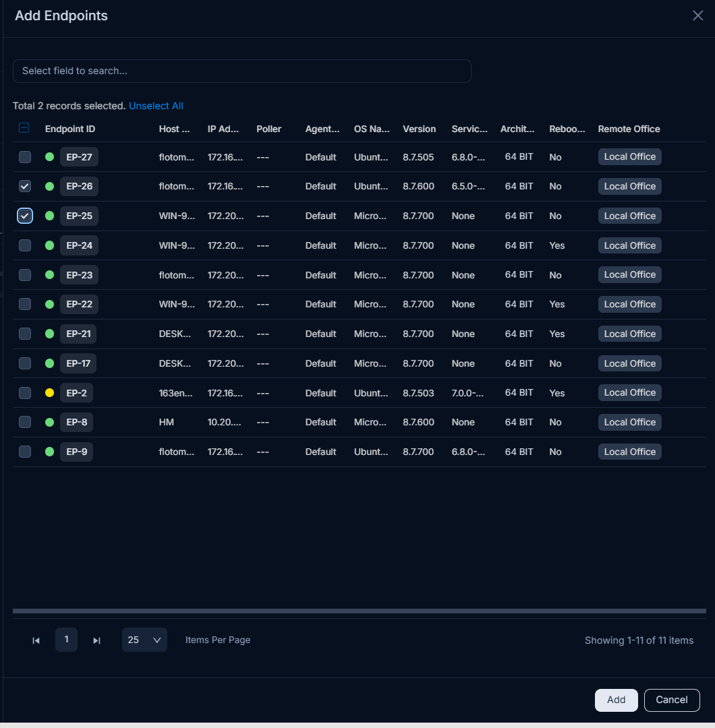Go to last page icon
Image resolution: width=715 pixels, height=728 pixels.
pos(96,640)
